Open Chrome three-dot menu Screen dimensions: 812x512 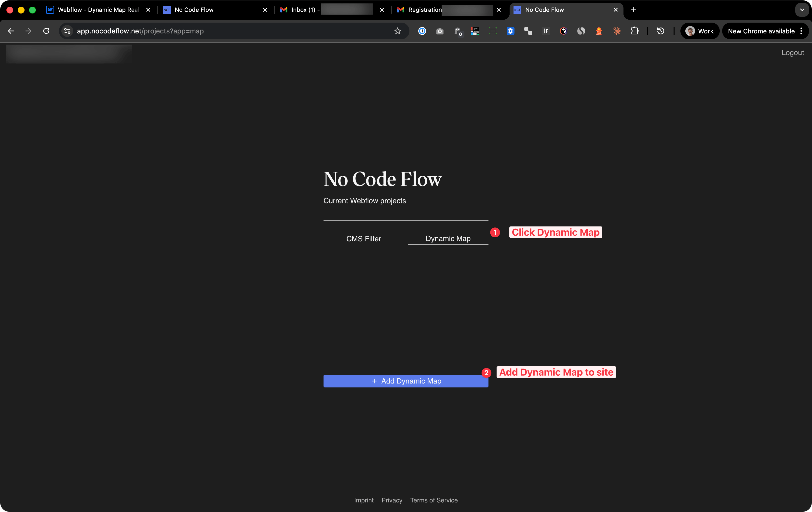click(x=801, y=31)
